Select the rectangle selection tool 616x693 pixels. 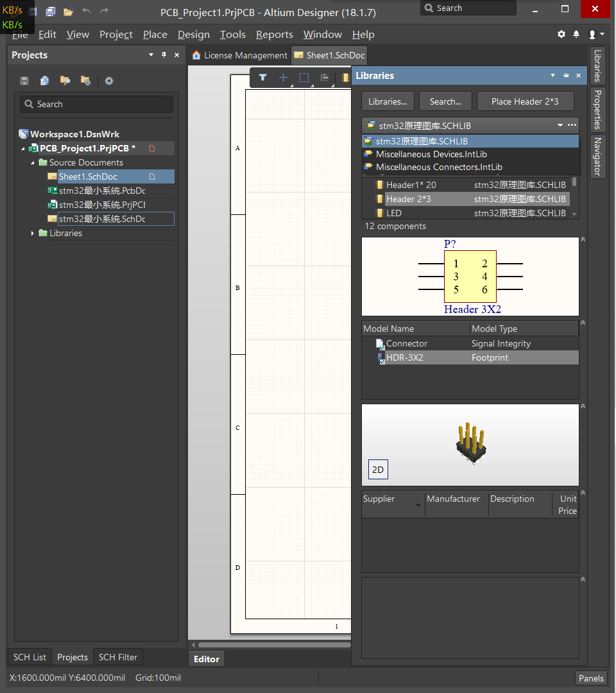pos(304,78)
